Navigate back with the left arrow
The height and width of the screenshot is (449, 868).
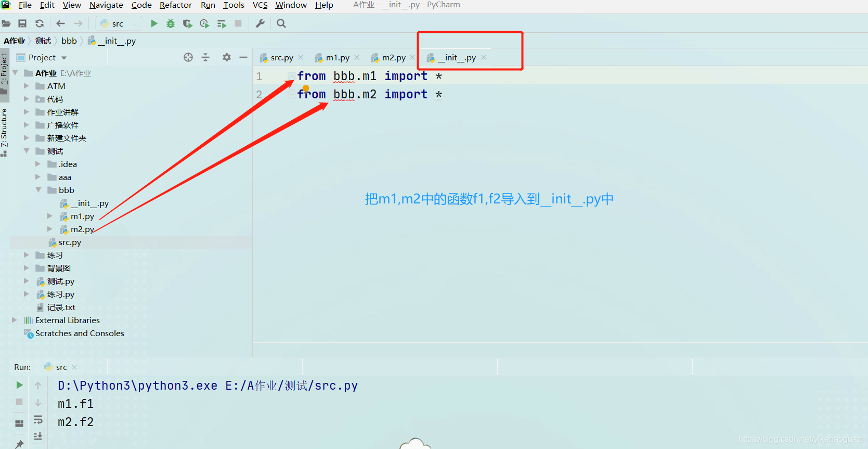61,23
